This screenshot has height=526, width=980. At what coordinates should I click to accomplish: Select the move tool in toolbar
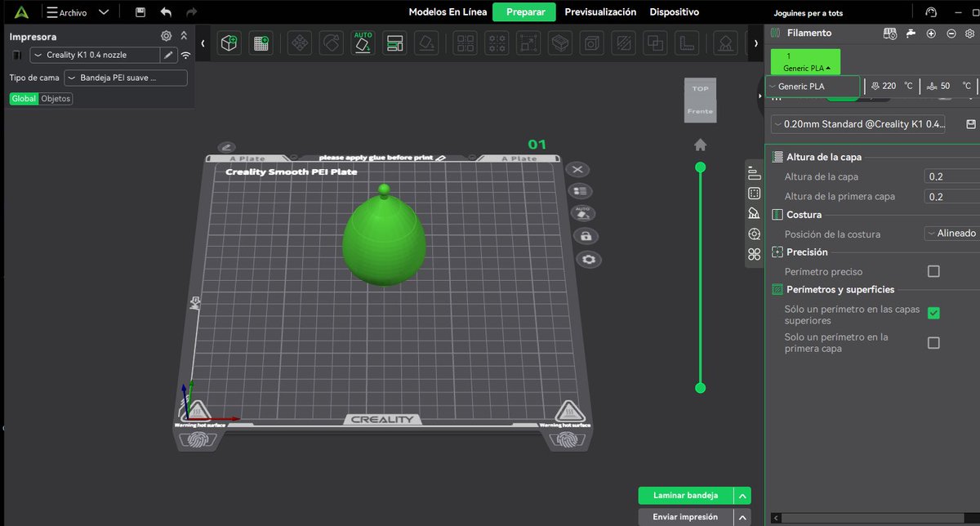pyautogui.click(x=300, y=43)
